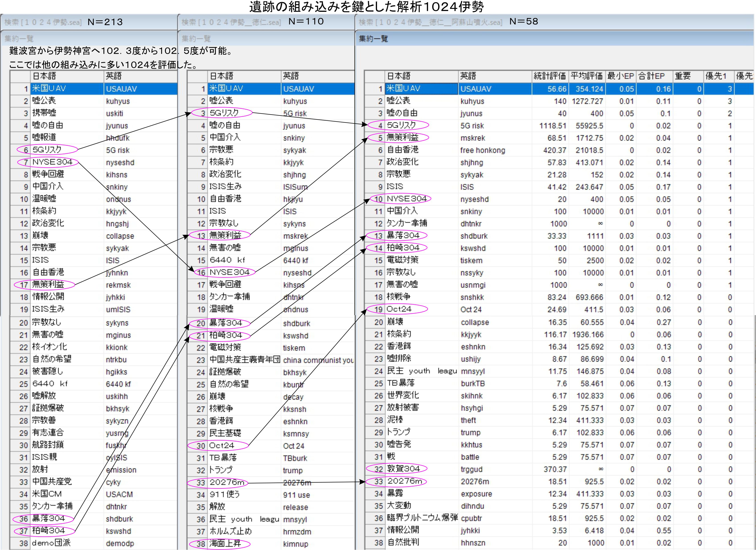
Task: Click the 平均評価 column header
Action: (586, 76)
